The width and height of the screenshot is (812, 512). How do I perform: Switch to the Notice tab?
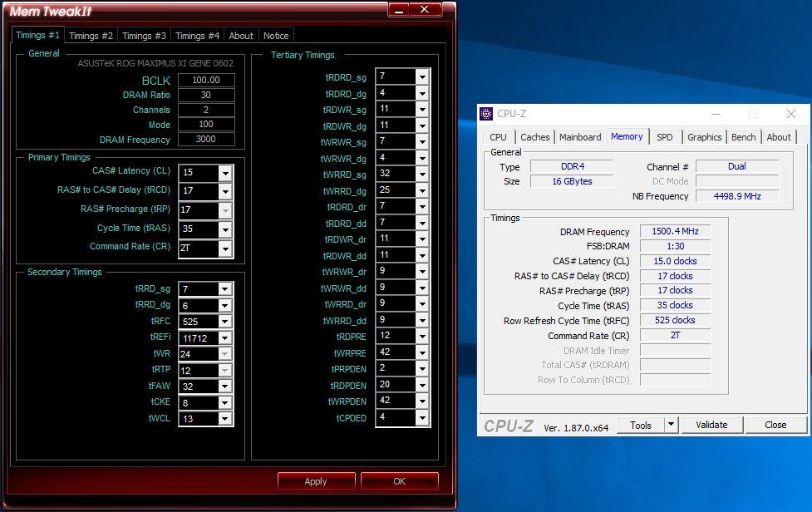276,36
